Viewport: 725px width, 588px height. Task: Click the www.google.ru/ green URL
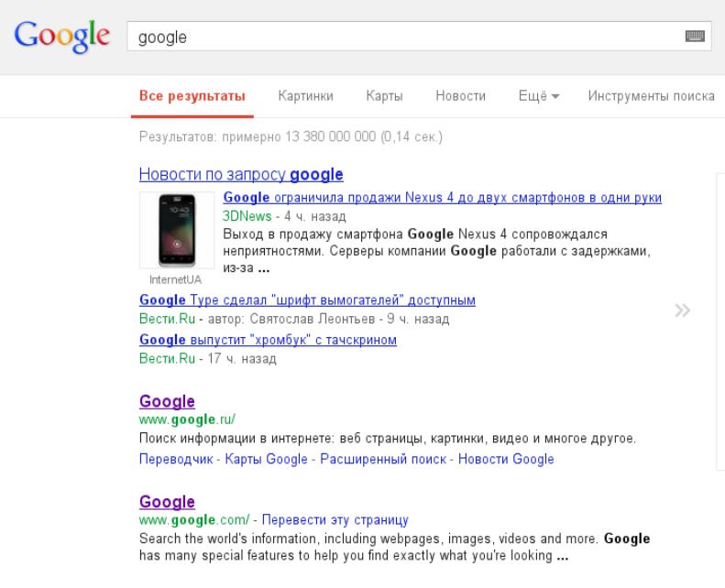point(187,419)
